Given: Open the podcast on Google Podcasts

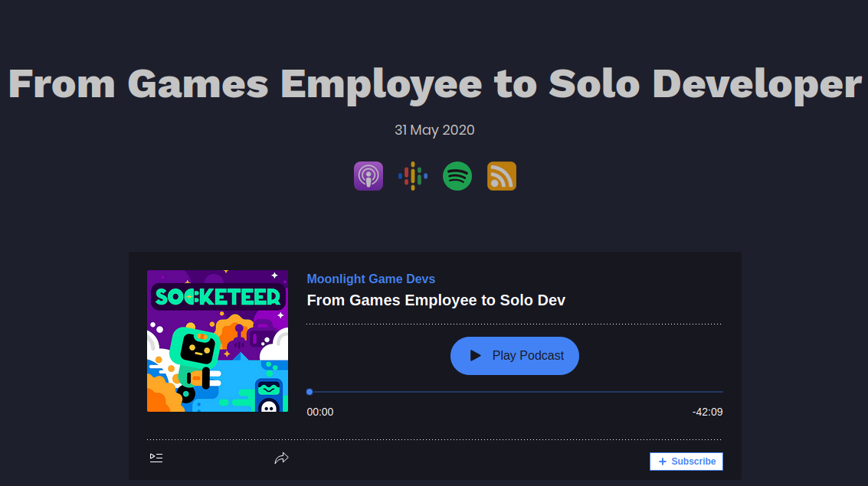Looking at the screenshot, I should tap(413, 176).
